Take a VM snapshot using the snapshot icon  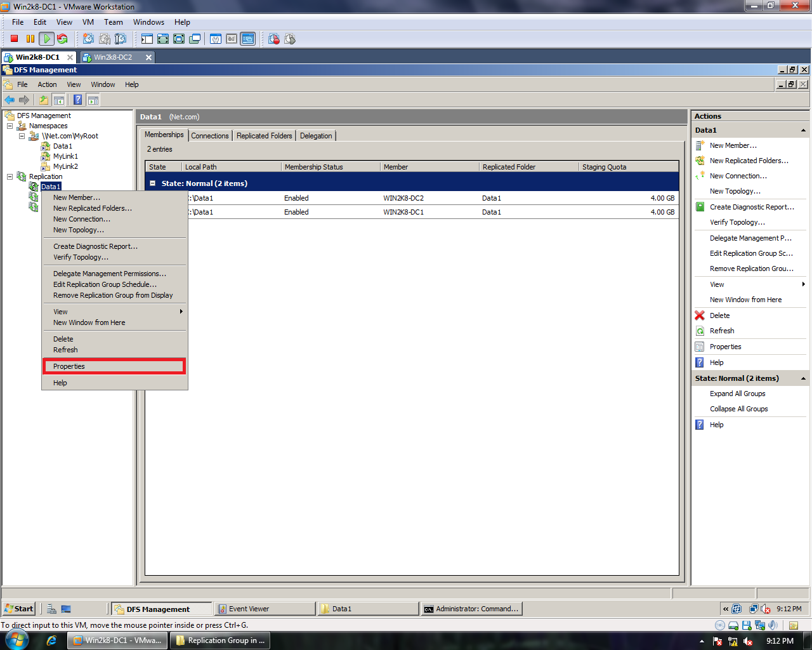pos(88,39)
